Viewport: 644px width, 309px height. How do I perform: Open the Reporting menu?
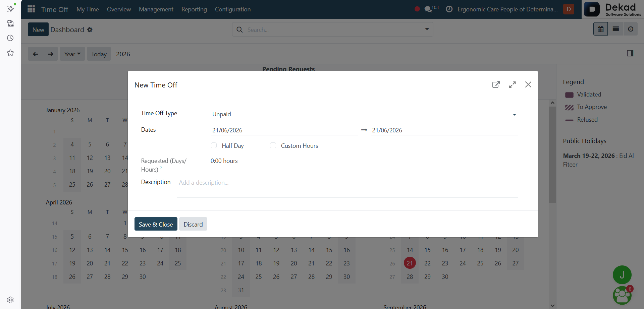coord(194,9)
